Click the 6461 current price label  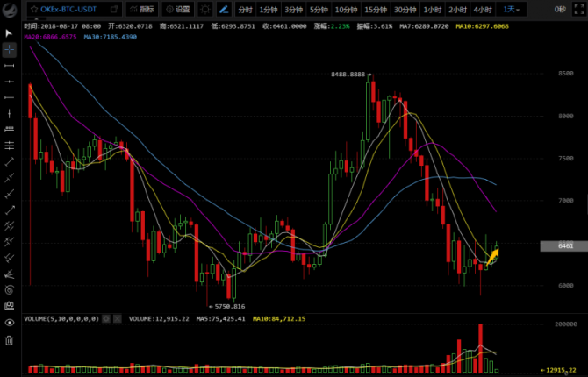[564, 245]
